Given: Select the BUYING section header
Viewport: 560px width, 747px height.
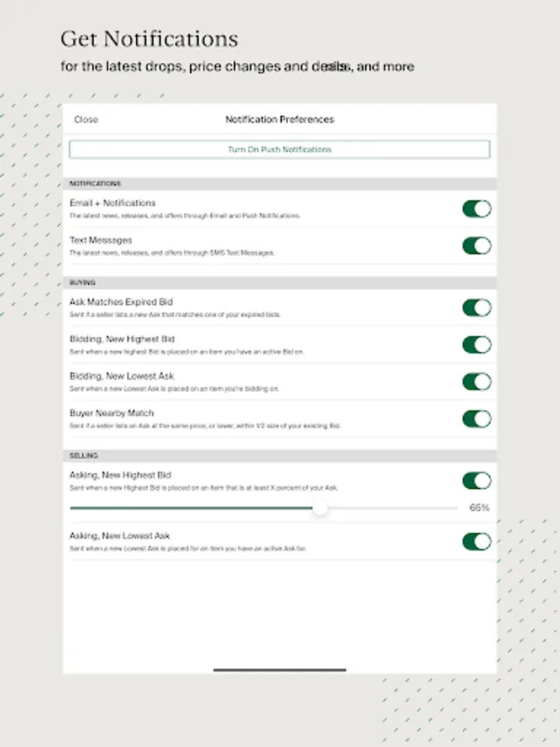Looking at the screenshot, I should click(80, 282).
